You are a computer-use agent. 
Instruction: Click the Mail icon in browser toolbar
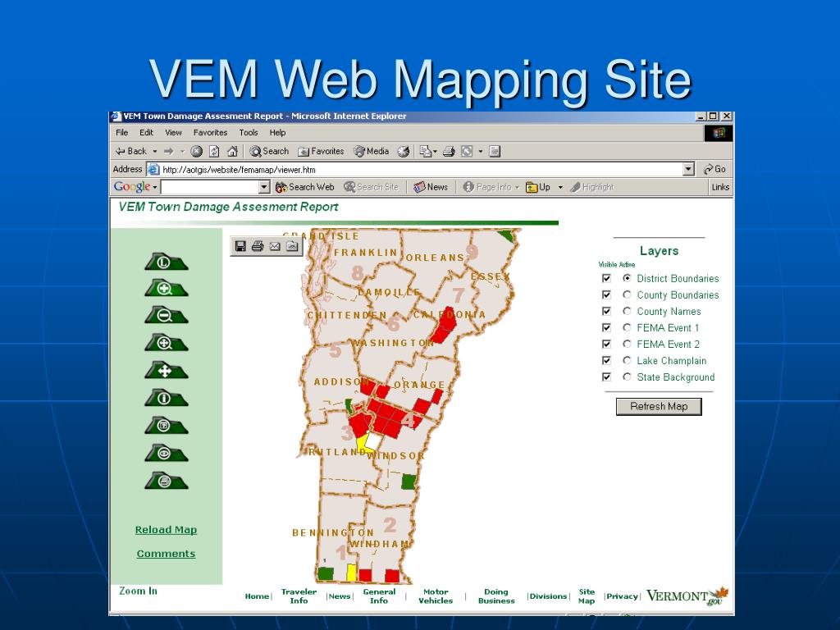coord(426,152)
